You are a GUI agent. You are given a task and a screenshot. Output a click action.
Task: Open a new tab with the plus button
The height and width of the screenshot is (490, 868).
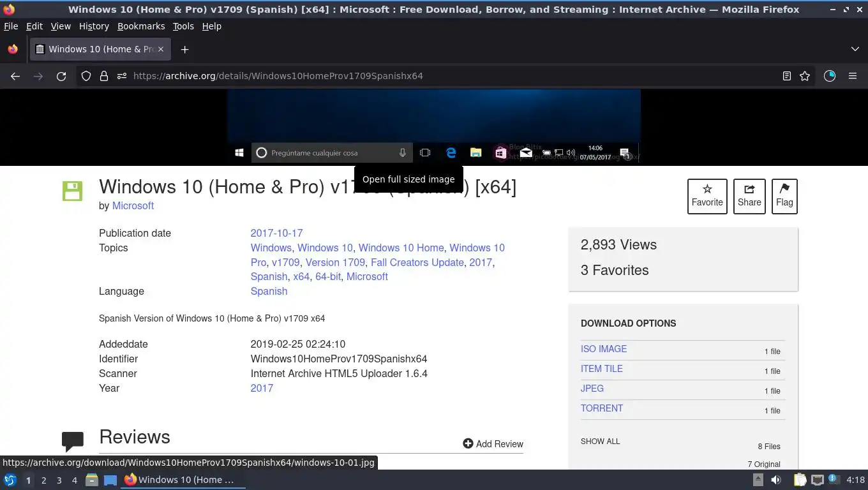point(184,49)
